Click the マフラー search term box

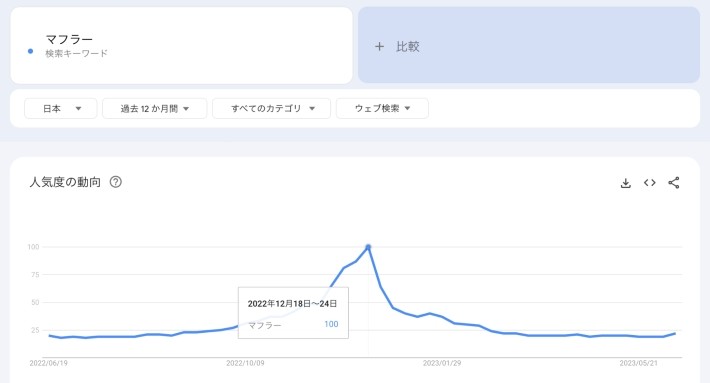tap(181, 45)
